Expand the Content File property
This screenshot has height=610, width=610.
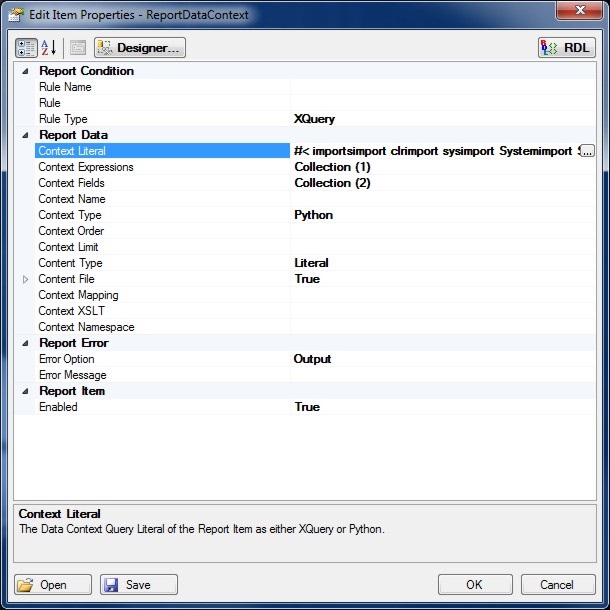25,279
